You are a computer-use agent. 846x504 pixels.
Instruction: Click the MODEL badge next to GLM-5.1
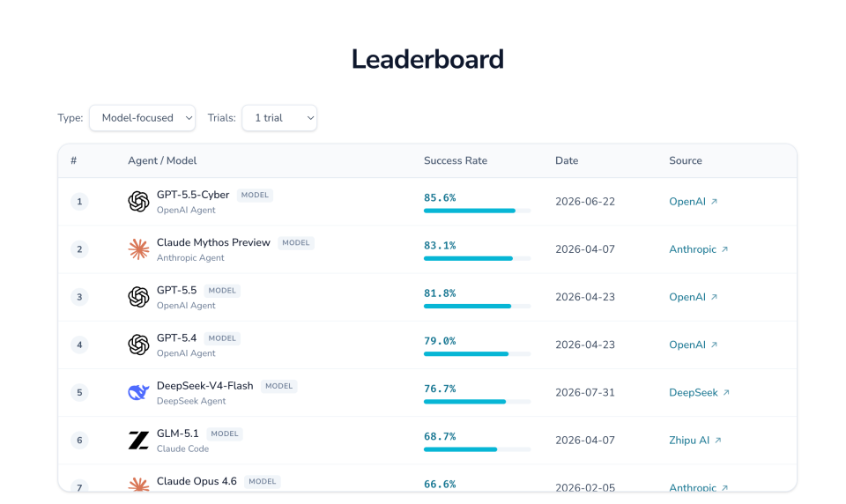(225, 434)
